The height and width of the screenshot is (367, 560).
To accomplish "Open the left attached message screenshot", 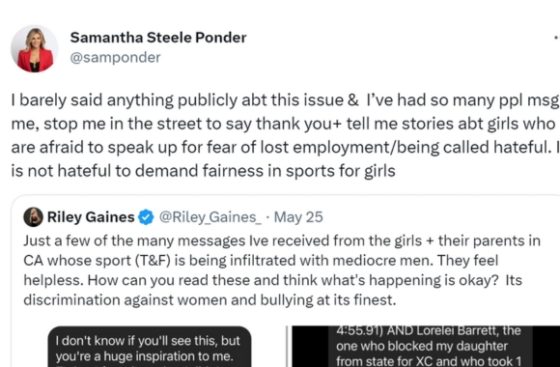I will 149,346.
